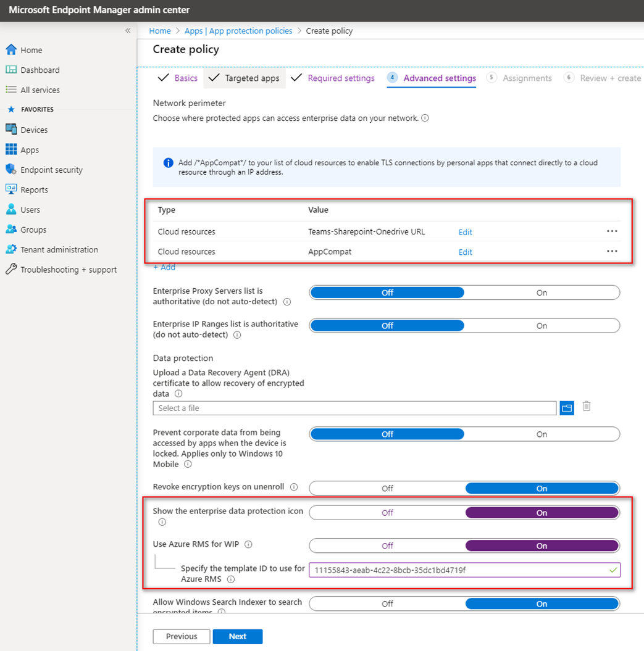Turn Off Show enterprise data protection icon
The height and width of the screenshot is (651, 644).
pos(387,513)
